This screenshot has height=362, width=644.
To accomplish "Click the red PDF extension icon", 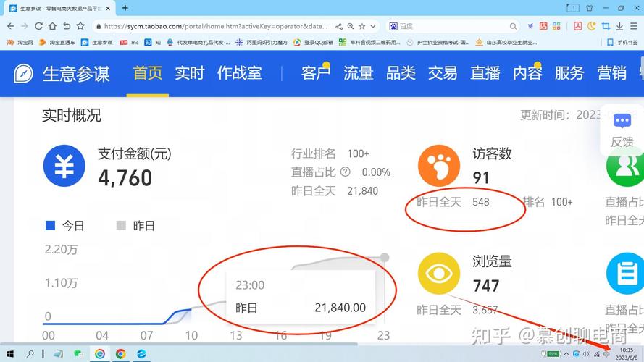I will point(578,26).
